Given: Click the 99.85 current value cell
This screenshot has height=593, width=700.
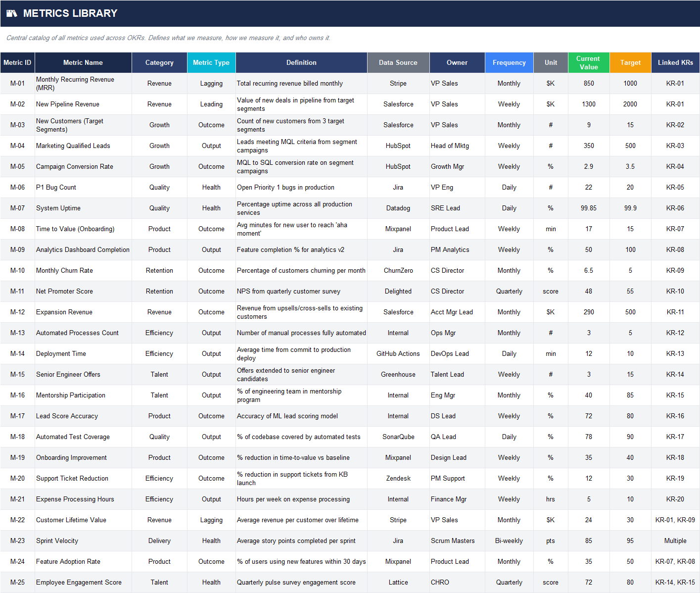Looking at the screenshot, I should (x=589, y=208).
